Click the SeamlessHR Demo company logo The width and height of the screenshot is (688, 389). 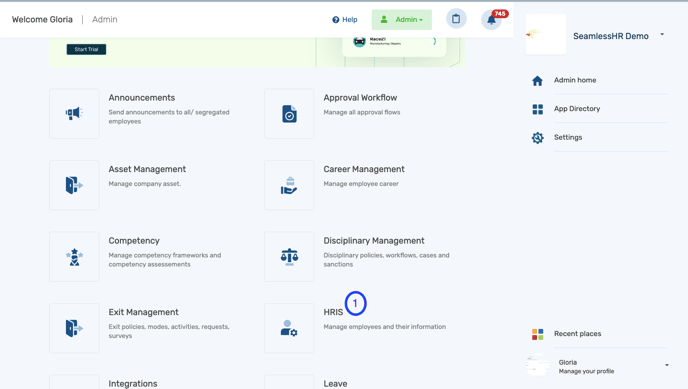pyautogui.click(x=545, y=34)
